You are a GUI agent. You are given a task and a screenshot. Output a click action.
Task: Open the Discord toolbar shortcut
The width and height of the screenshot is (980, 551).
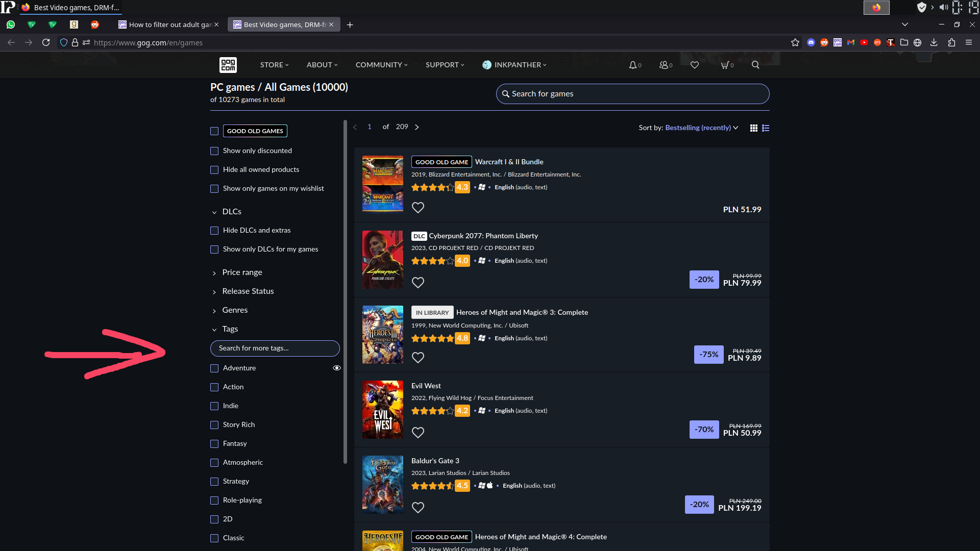click(811, 43)
